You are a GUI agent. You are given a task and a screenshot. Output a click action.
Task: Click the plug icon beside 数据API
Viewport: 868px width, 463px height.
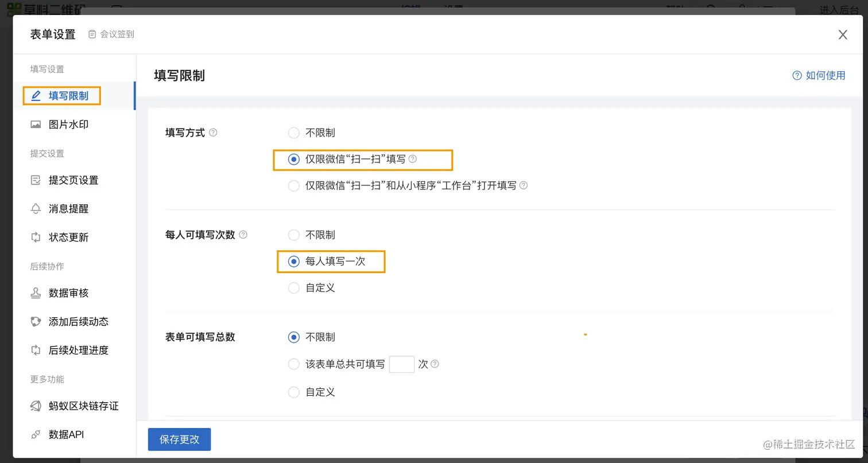click(x=36, y=435)
